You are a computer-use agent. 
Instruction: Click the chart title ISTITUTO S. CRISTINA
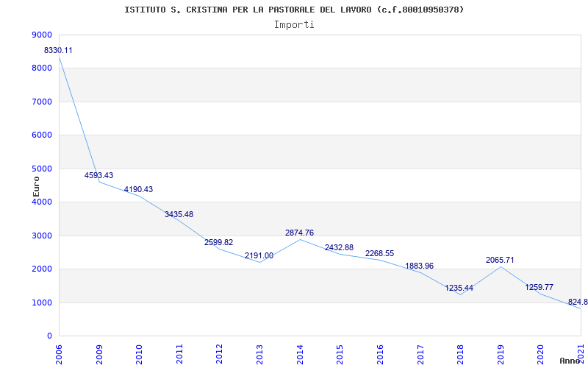pos(294,10)
